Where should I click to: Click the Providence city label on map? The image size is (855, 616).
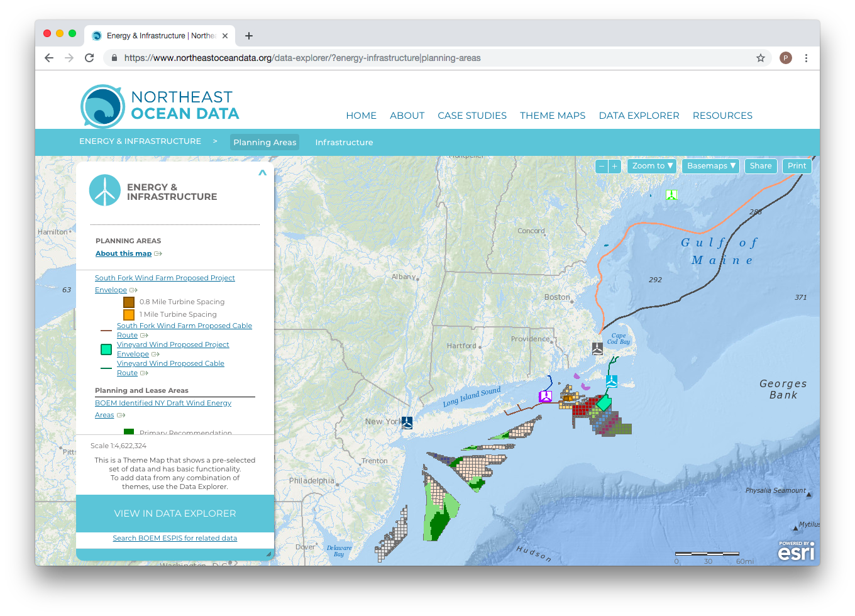[x=530, y=339]
